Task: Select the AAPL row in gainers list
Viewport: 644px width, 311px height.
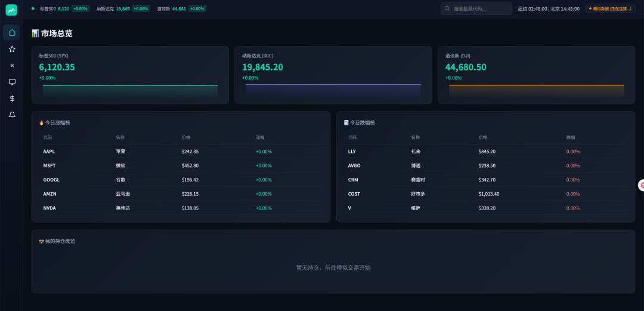Action: [x=181, y=152]
